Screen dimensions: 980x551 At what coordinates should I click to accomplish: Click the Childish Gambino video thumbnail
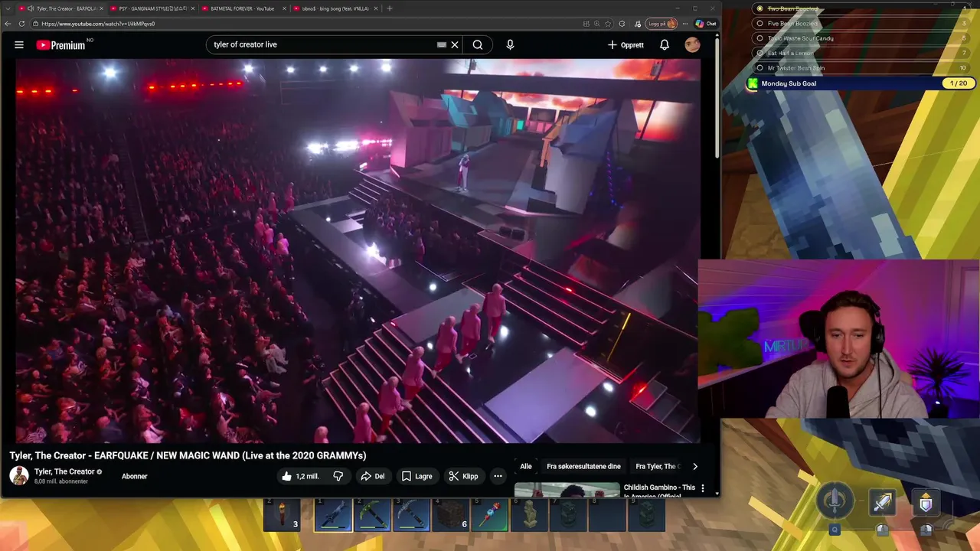click(x=567, y=489)
